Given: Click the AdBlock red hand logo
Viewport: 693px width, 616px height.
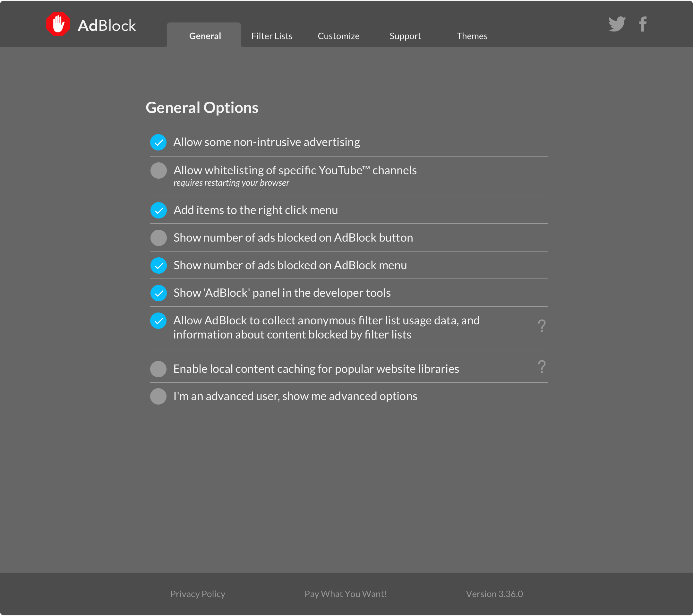Looking at the screenshot, I should click(x=58, y=24).
